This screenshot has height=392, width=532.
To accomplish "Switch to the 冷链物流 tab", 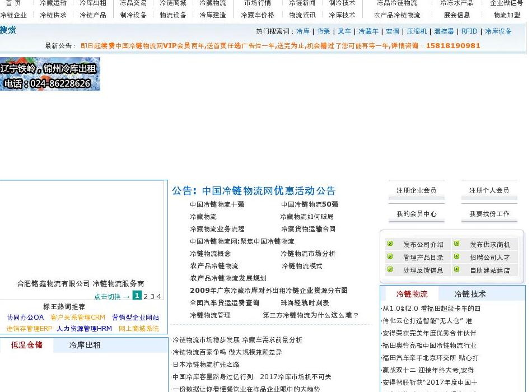I will tap(412, 294).
